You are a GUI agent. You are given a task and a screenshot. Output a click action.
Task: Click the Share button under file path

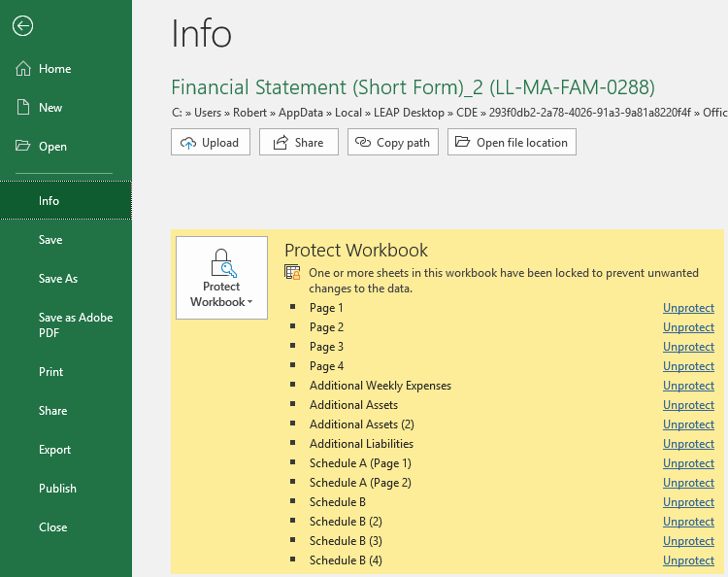pyautogui.click(x=299, y=142)
